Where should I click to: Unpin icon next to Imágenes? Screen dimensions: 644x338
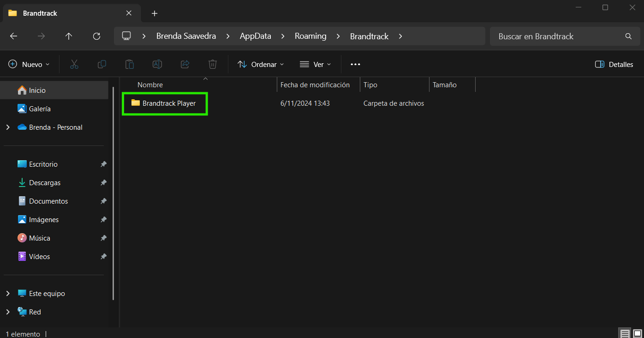tap(103, 219)
